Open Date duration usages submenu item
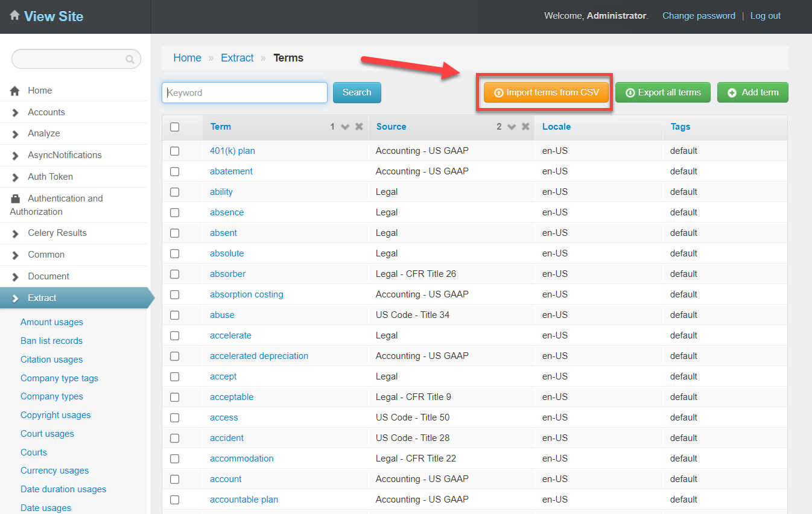The height and width of the screenshot is (514, 812). click(63, 489)
